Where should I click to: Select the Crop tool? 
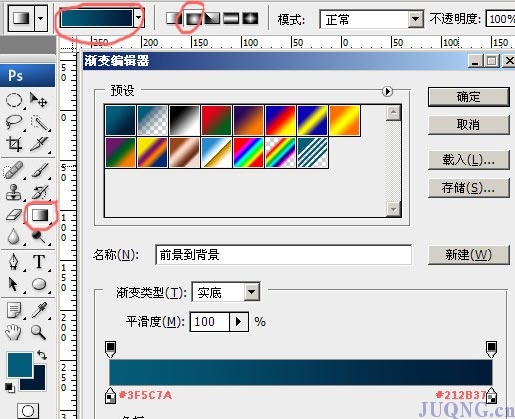pyautogui.click(x=14, y=144)
